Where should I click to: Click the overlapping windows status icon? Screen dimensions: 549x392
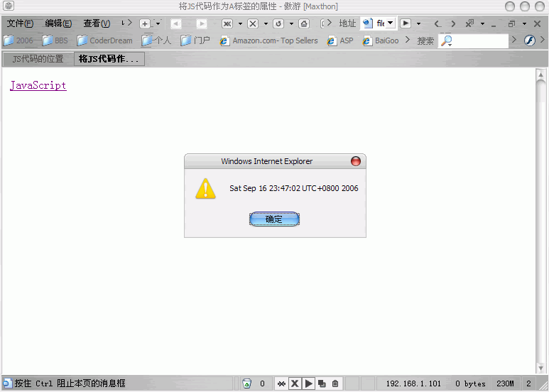(322, 383)
